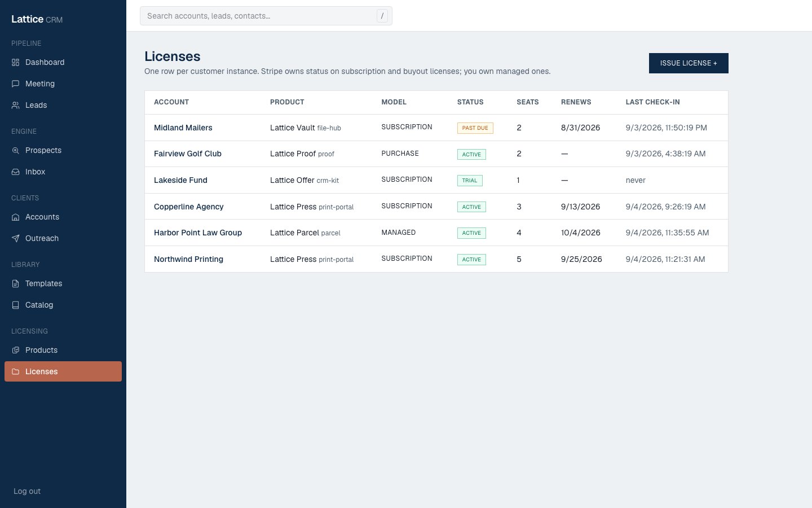
Task: Click the Lattice Vault file-hub product cell
Action: tap(306, 128)
